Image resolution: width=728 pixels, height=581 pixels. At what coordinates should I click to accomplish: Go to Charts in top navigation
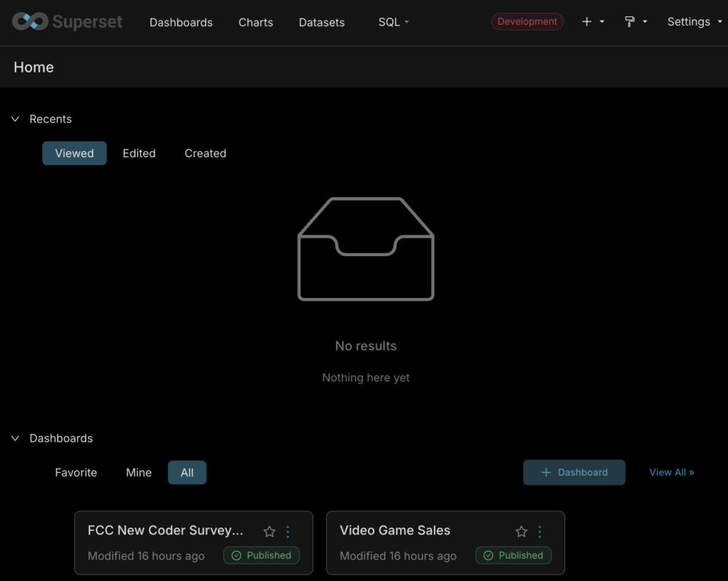[x=255, y=22]
